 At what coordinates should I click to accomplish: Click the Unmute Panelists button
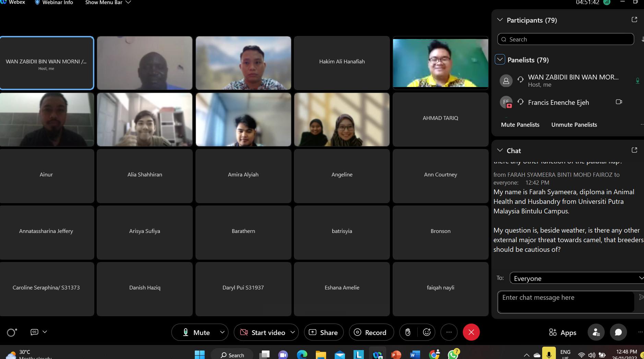pyautogui.click(x=574, y=125)
